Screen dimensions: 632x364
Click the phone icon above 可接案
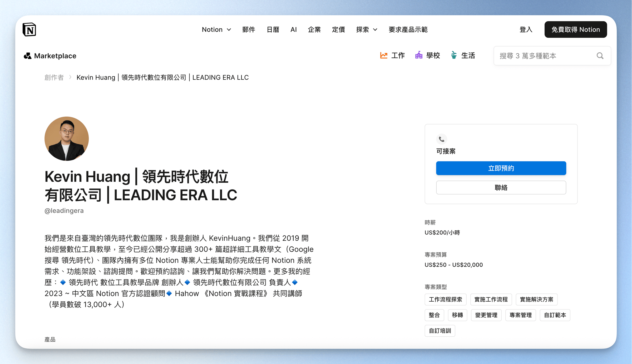coord(442,139)
